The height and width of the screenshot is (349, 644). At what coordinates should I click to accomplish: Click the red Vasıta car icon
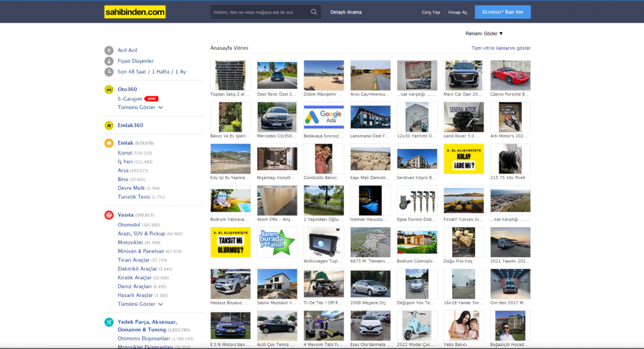109,215
